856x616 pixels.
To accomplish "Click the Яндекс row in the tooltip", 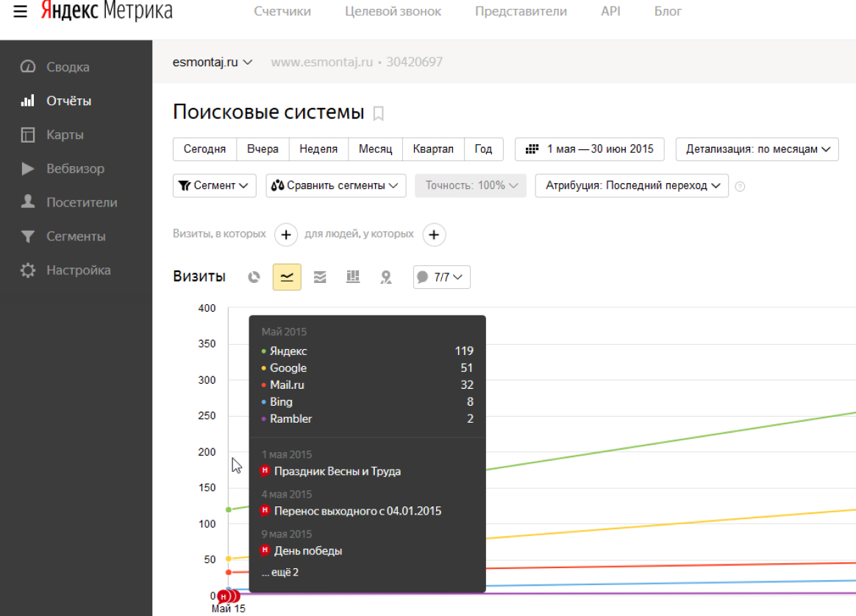I will pos(368,351).
